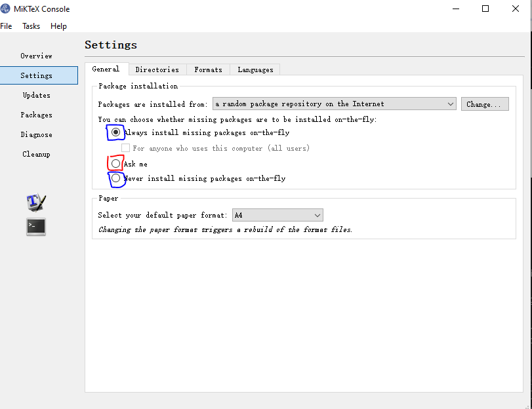
Task: Open the command prompt terminal icon
Action: click(36, 227)
